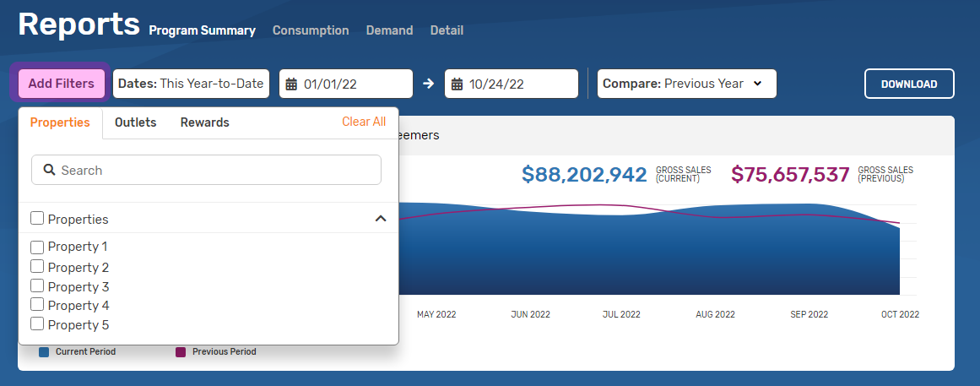Click the Previous Period legend swatch
Screen dimensions: 980x386
(181, 352)
